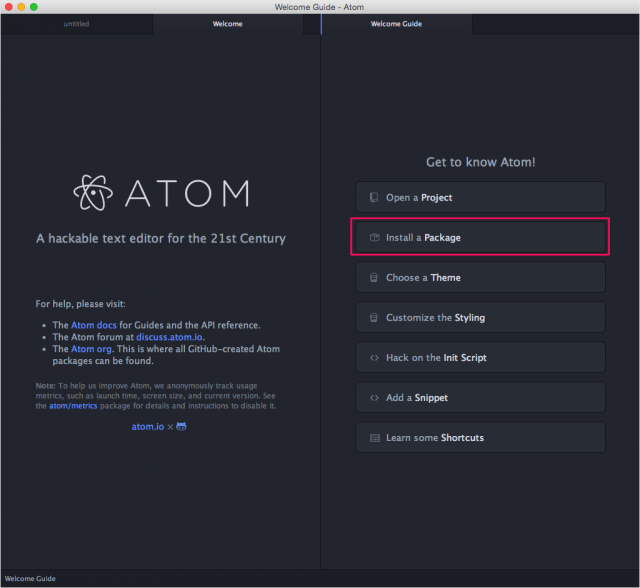Click the package box icon beside Install a Package
The height and width of the screenshot is (588, 640).
click(x=374, y=237)
